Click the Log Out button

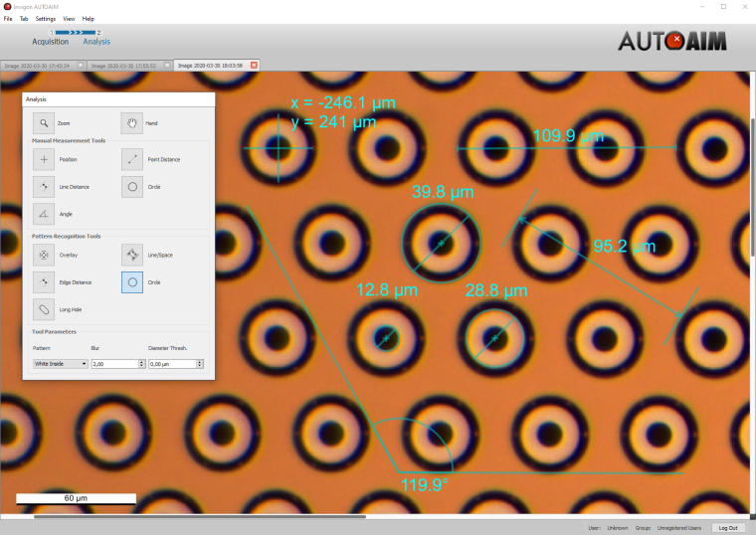point(727,528)
